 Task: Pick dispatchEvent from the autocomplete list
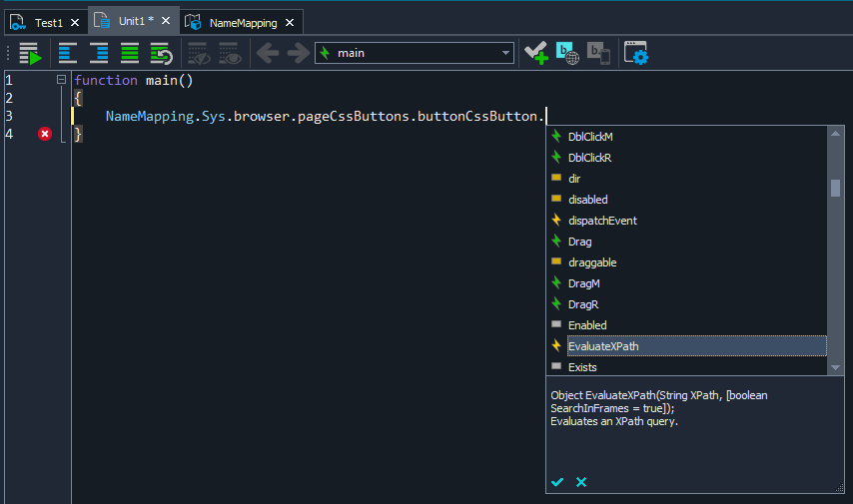tap(602, 221)
